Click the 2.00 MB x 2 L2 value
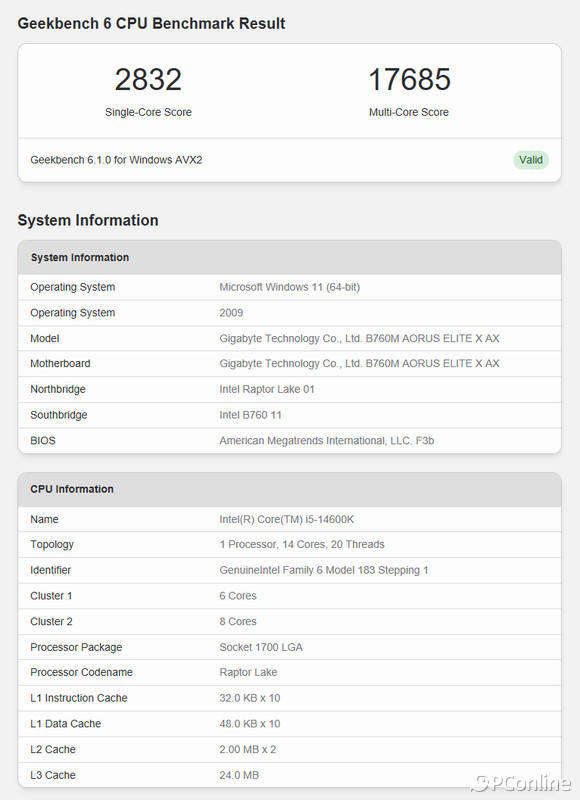Viewport: 580px width, 800px height. tap(247, 749)
